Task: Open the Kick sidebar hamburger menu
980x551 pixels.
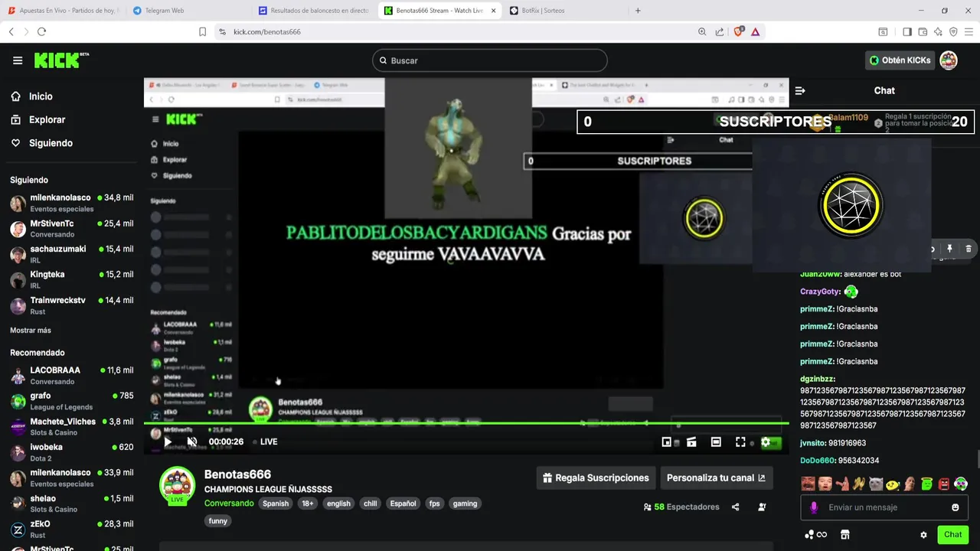Action: (x=18, y=60)
